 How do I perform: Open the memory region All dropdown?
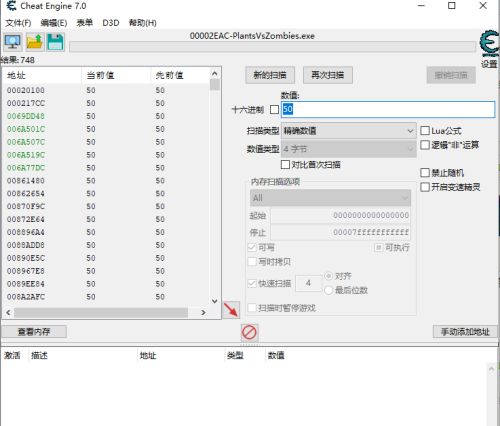(x=330, y=198)
